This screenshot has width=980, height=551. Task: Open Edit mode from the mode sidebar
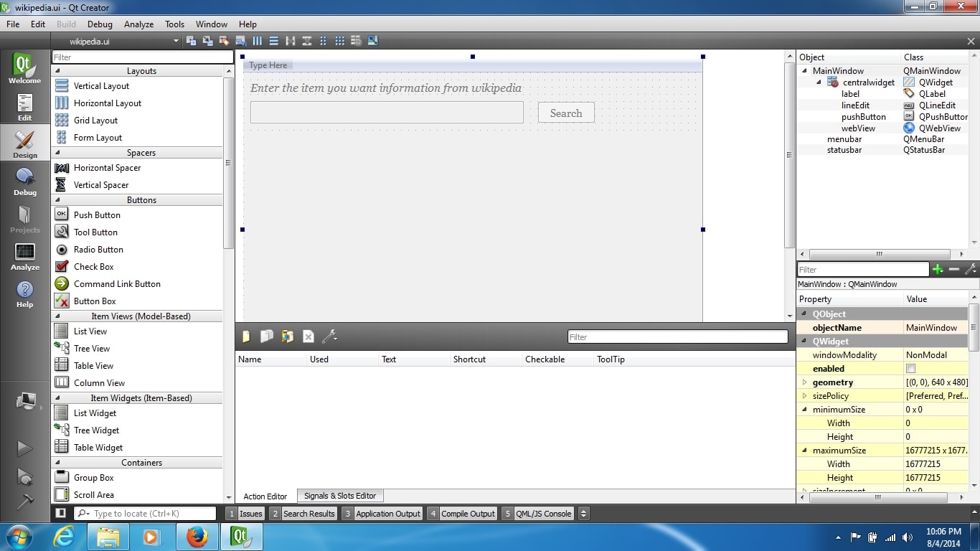click(x=24, y=107)
